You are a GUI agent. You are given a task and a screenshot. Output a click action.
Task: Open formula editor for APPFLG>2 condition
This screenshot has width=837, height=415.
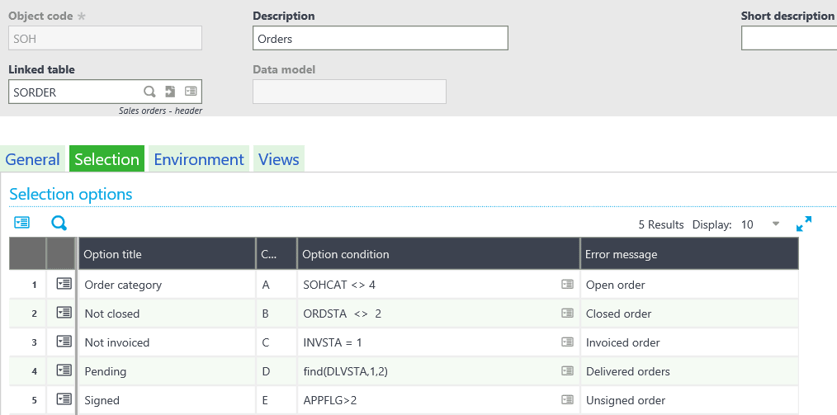567,400
